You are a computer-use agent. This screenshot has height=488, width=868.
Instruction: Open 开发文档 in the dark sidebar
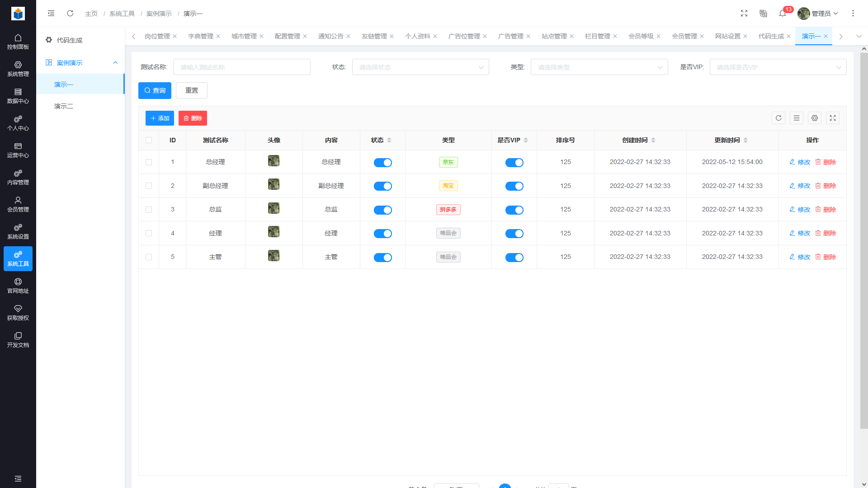pos(18,340)
